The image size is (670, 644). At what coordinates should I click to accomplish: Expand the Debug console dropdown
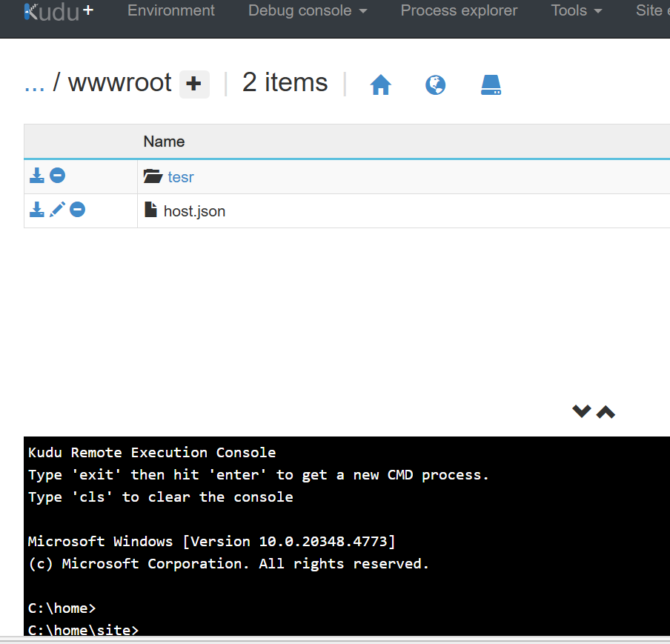(x=308, y=10)
